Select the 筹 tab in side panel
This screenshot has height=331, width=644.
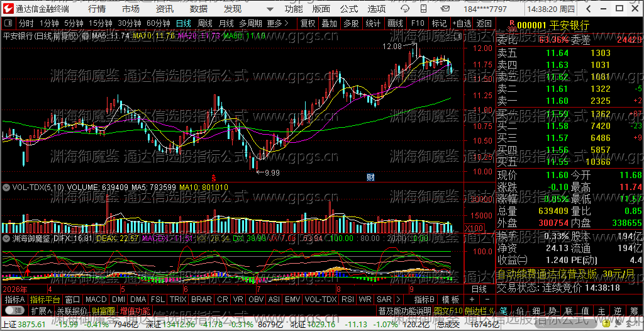pyautogui.click(x=634, y=310)
